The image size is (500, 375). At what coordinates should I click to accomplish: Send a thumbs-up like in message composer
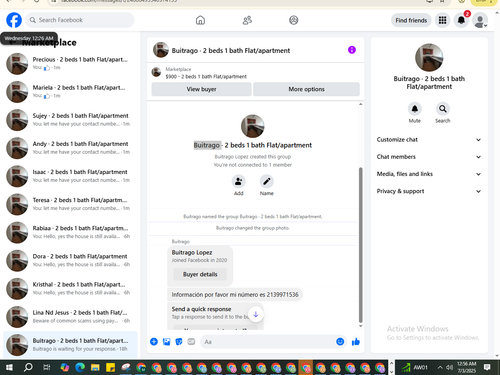356,342
